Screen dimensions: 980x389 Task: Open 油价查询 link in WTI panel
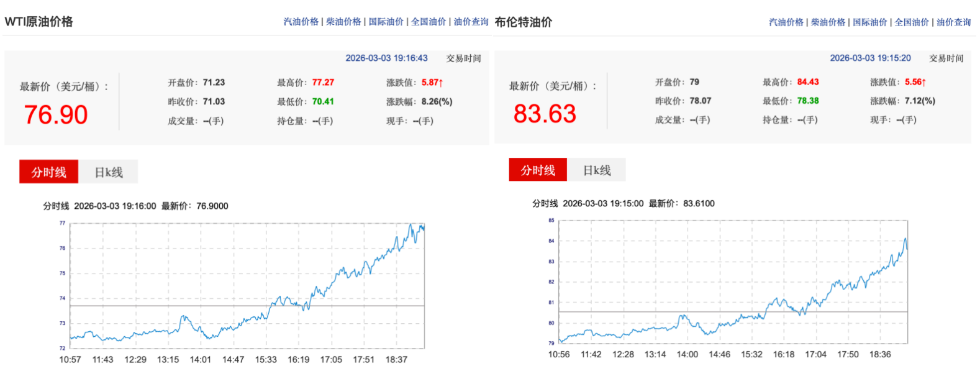coord(471,22)
